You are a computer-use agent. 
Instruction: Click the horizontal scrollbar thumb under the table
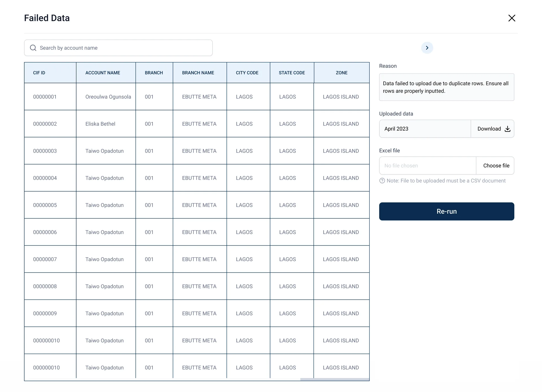(335, 379)
